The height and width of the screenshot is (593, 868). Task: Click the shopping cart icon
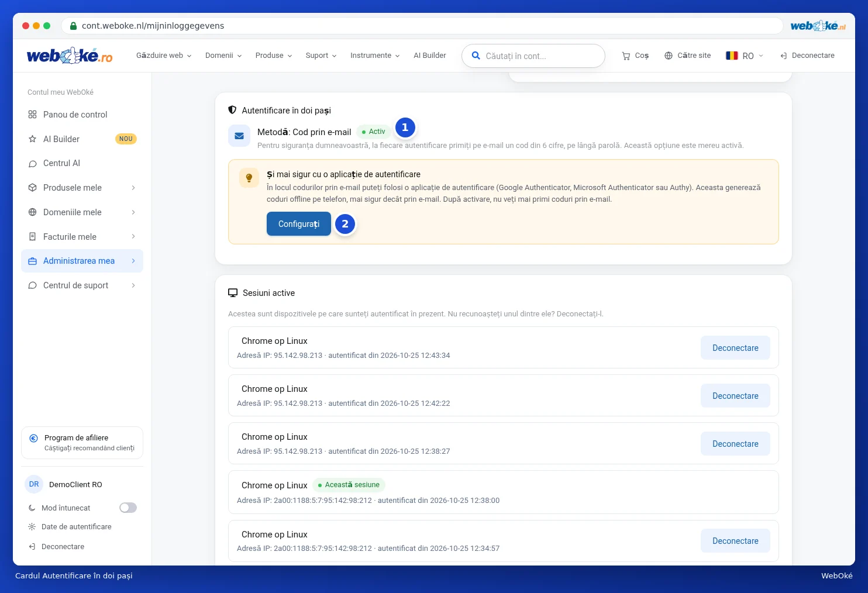pos(626,56)
